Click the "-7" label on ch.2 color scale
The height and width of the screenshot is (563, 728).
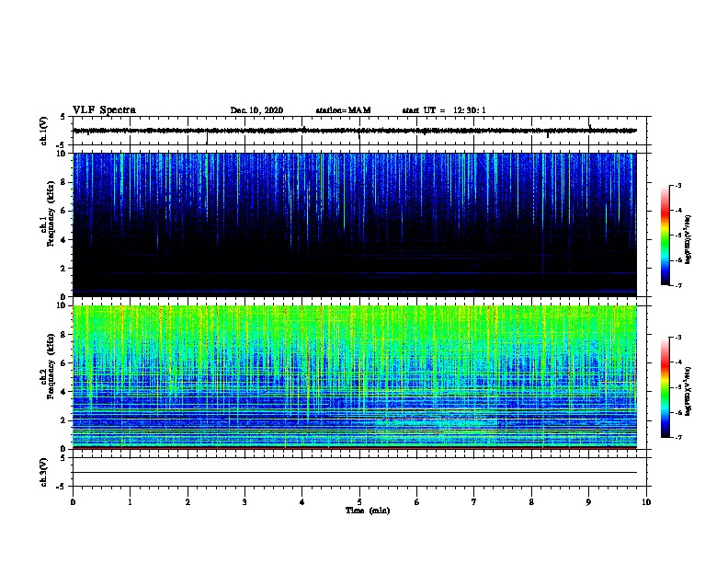(x=677, y=438)
